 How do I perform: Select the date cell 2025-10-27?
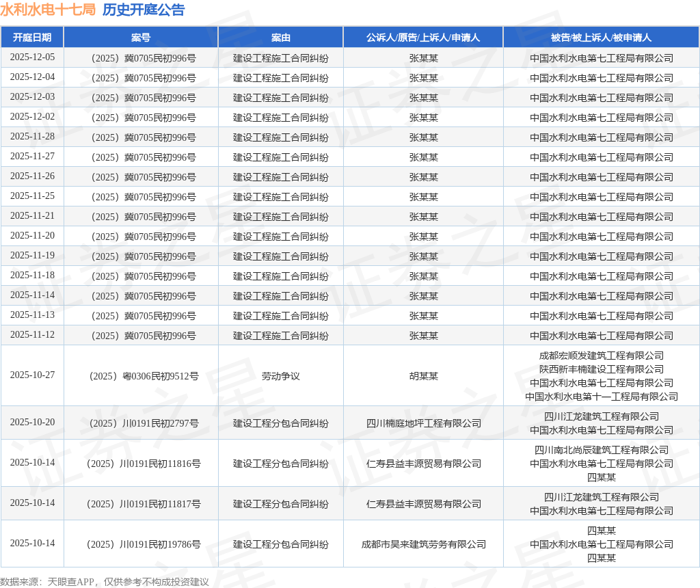33,375
